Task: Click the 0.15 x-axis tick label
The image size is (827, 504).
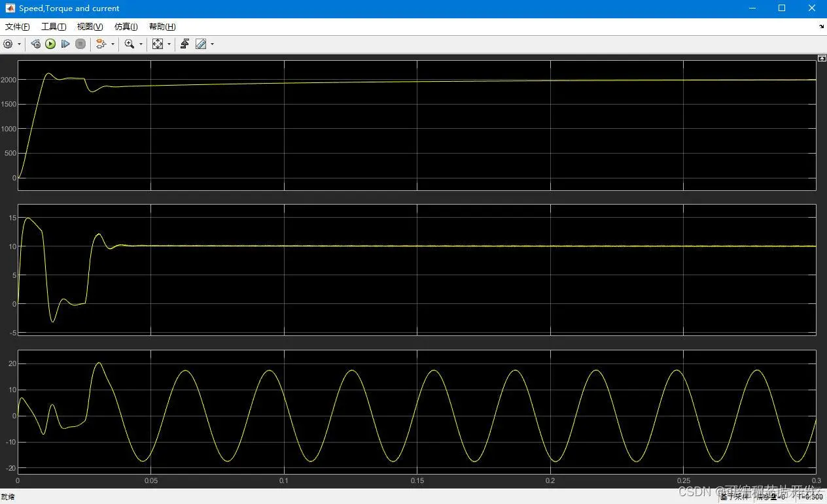Action: click(x=417, y=480)
